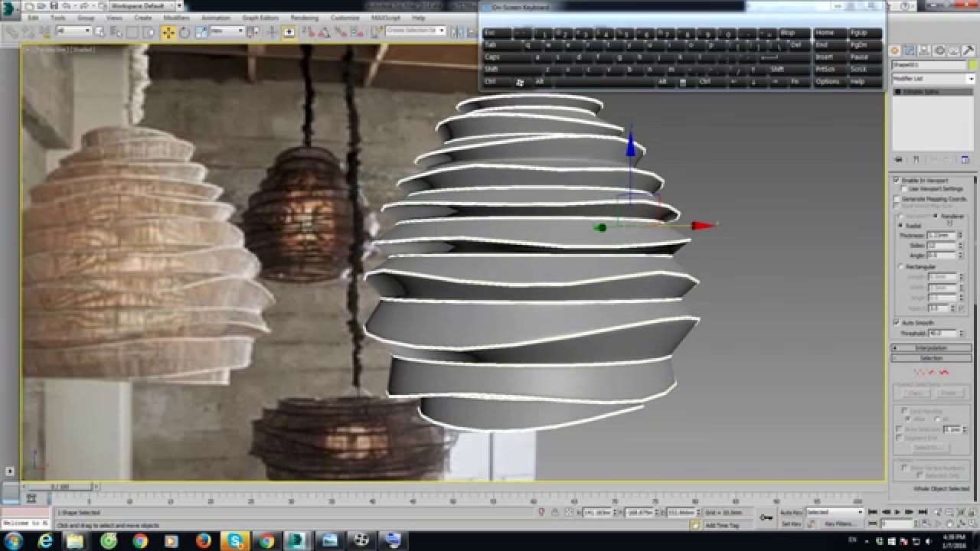The width and height of the screenshot is (980, 551).
Task: Open the Utilities hammer tab
Action: (969, 51)
